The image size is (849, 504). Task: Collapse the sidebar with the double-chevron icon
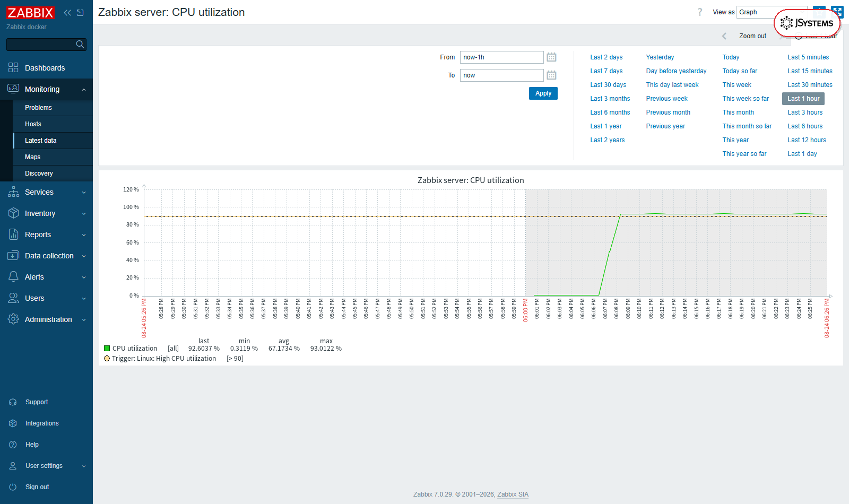(67, 13)
